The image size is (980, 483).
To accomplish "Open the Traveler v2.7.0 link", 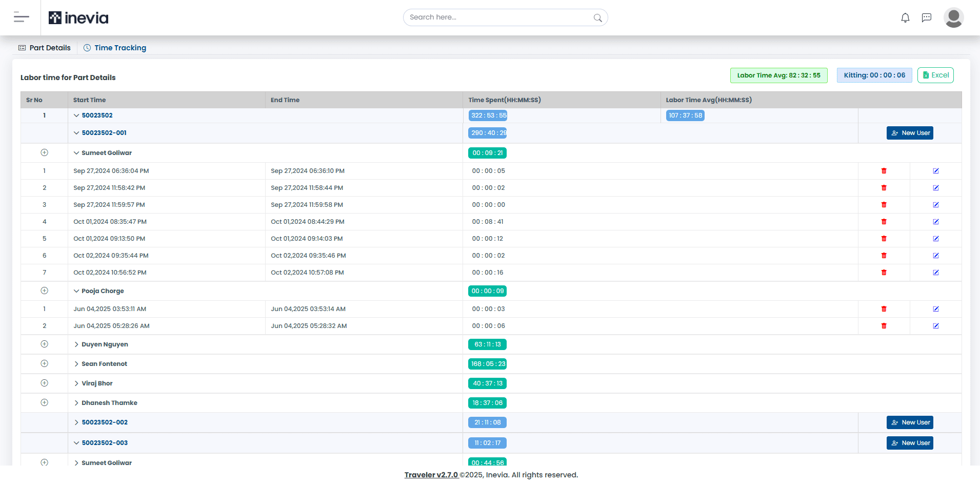I will 431,474.
